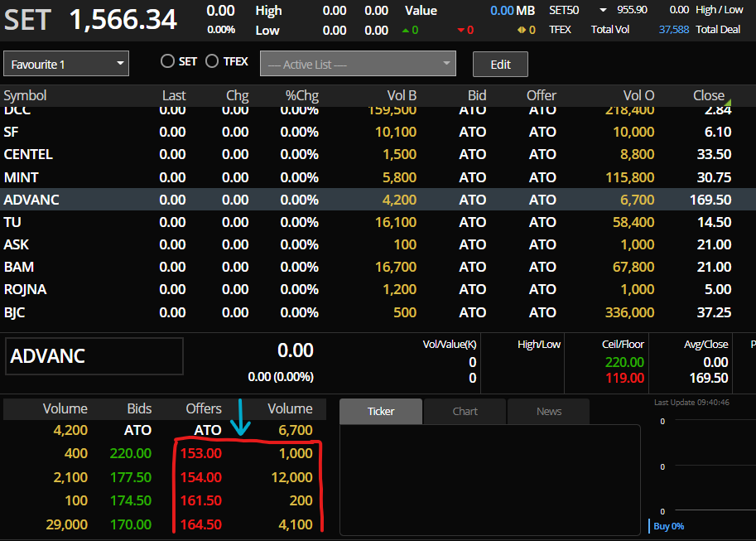The image size is (756, 541).
Task: Click the red decliners down-arrow indicator
Action: pos(461,31)
